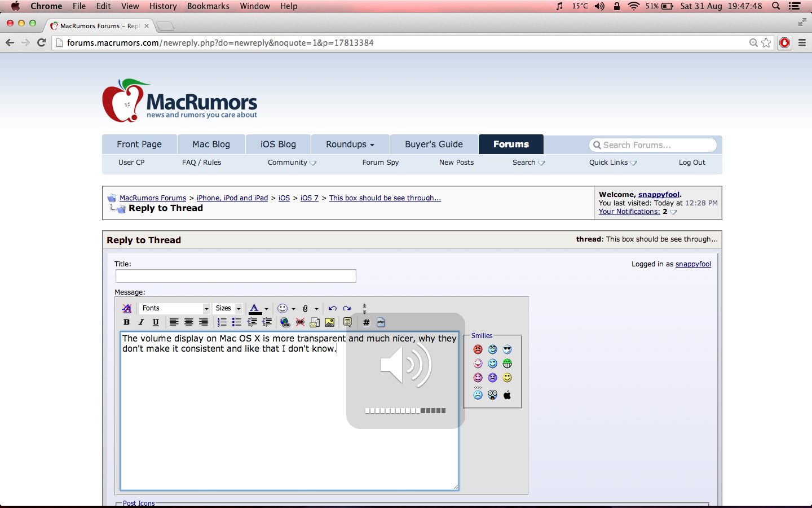Open the FAQ / Rules link

pos(201,163)
